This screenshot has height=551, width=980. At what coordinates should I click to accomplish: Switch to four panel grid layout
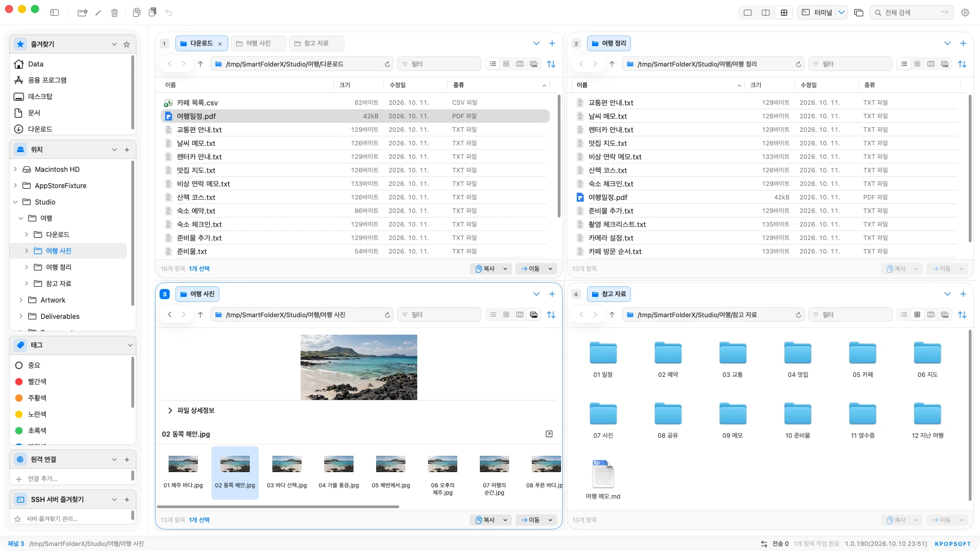tap(784, 12)
